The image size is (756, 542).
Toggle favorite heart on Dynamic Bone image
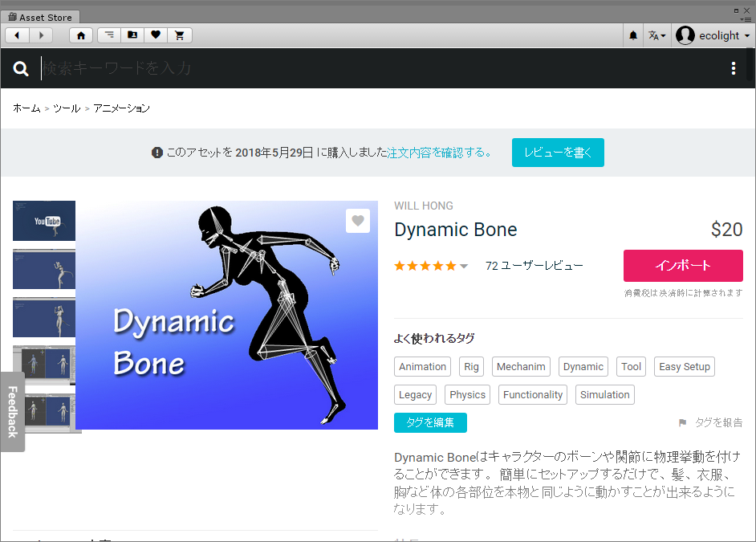pyautogui.click(x=358, y=220)
